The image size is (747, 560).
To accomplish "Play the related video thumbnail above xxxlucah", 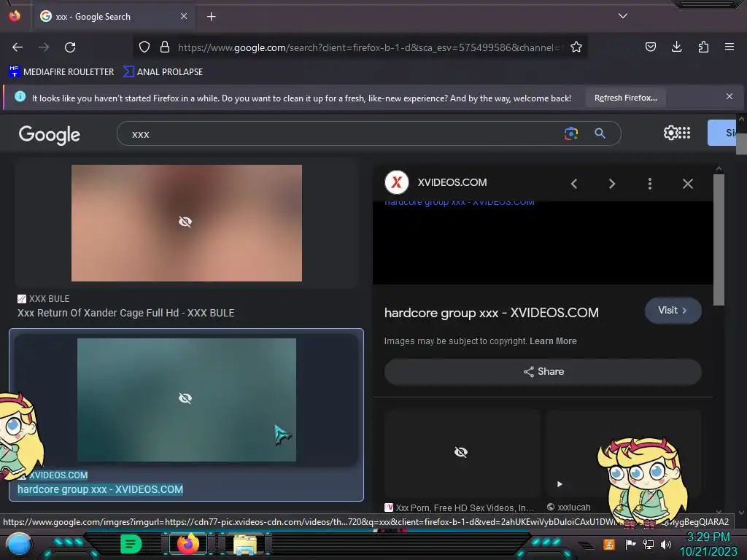I will click(x=560, y=484).
